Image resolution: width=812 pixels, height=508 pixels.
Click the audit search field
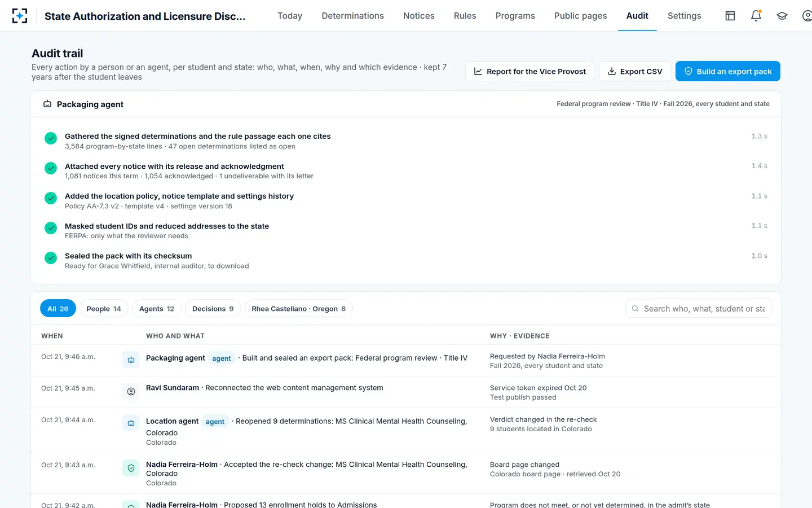click(x=698, y=309)
